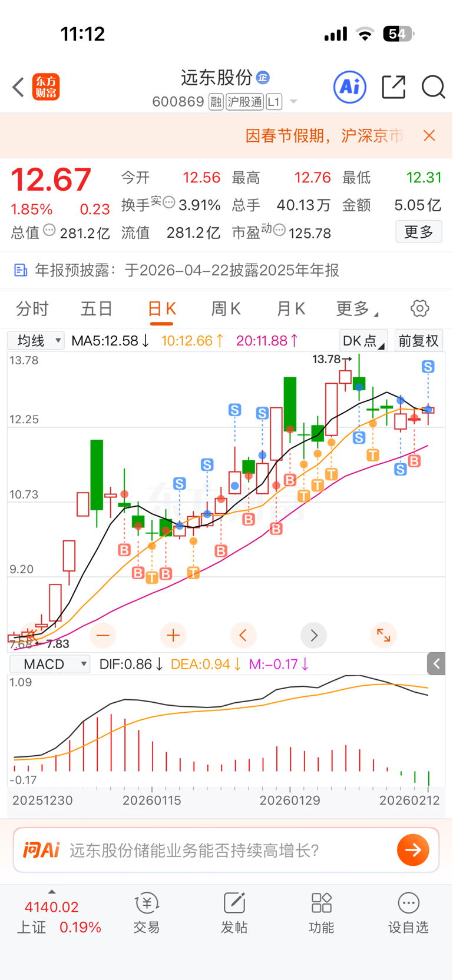Switch to 五日 tab
Viewport: 453px width, 980px height.
[97, 308]
